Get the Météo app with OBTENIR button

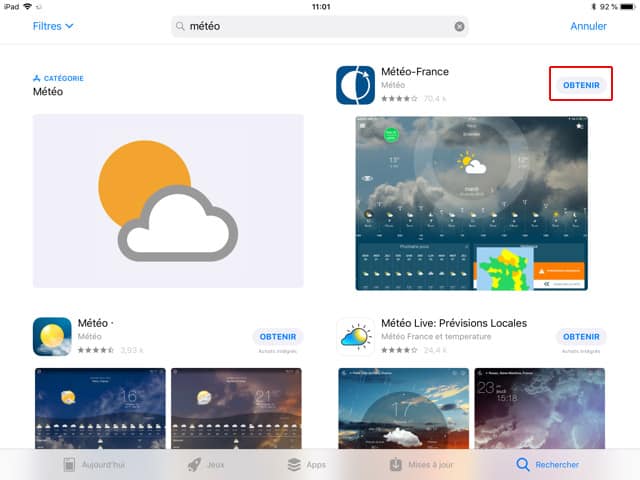[277, 336]
